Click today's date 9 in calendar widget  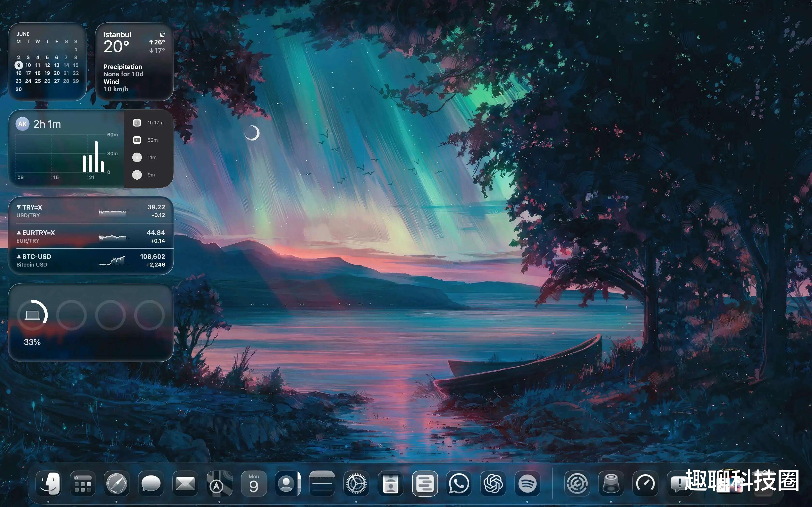tap(19, 65)
